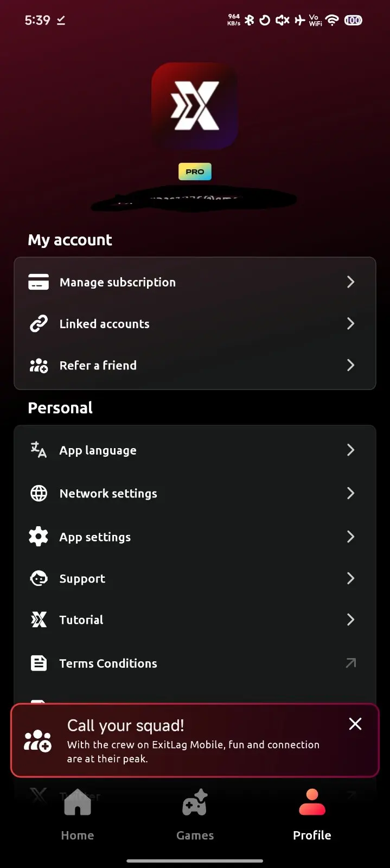Viewport: 390px width, 868px height.
Task: Open Terms Conditions external link arrow
Action: [351, 663]
